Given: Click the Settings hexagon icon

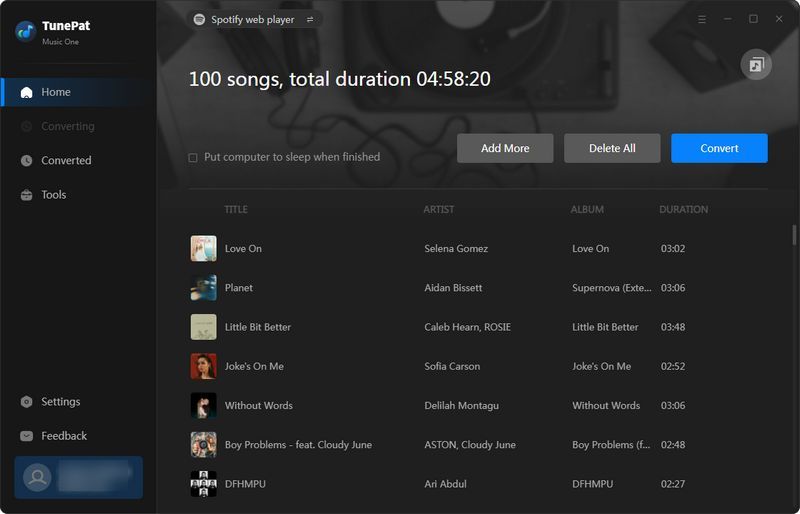Looking at the screenshot, I should (x=27, y=402).
